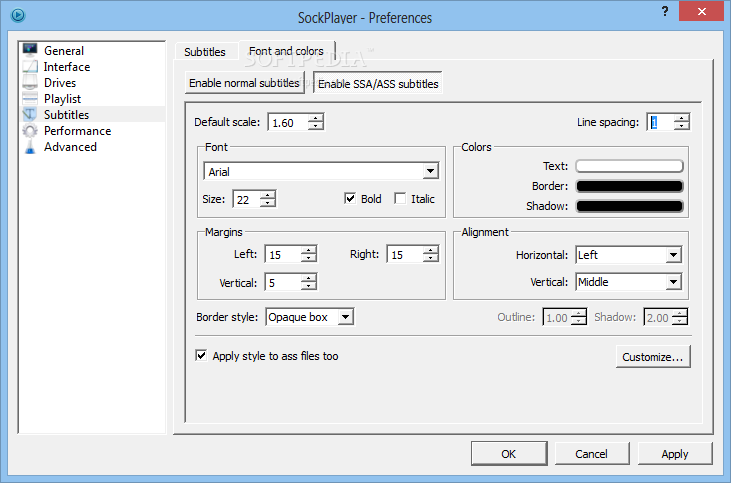Toggle Enable SSA/ASS subtitles button

pyautogui.click(x=378, y=84)
